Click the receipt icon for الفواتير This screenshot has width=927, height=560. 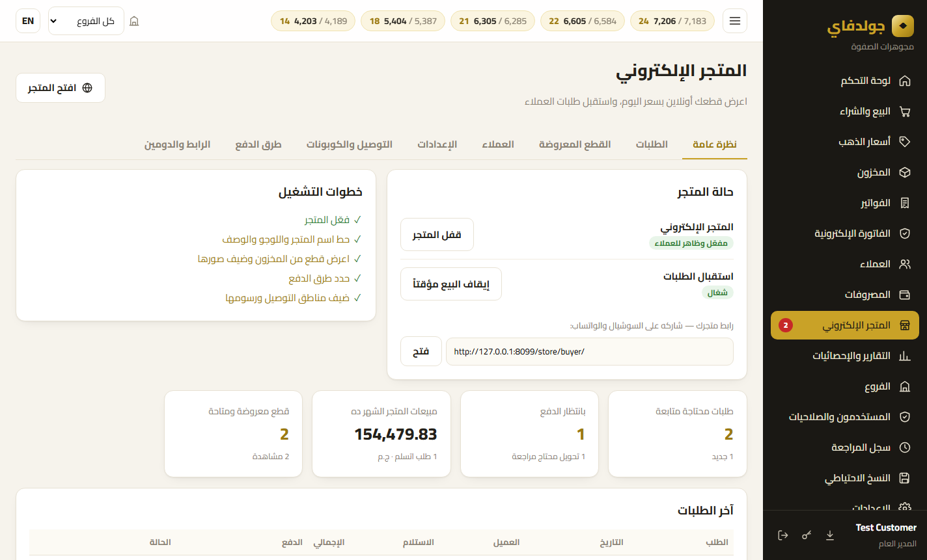point(904,203)
